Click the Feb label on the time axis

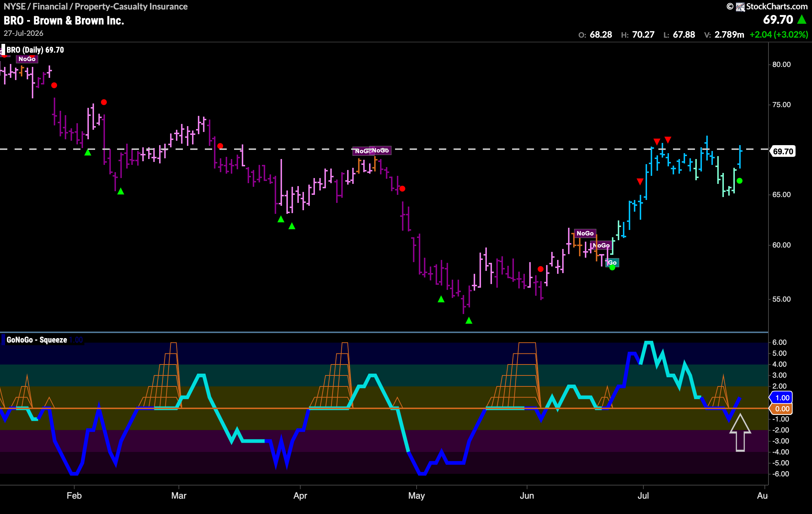pyautogui.click(x=74, y=496)
